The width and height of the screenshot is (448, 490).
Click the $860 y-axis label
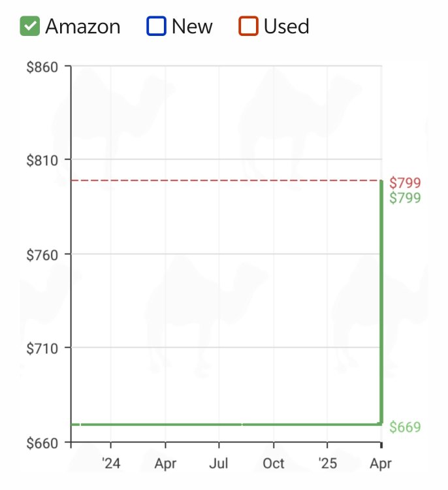(x=42, y=67)
